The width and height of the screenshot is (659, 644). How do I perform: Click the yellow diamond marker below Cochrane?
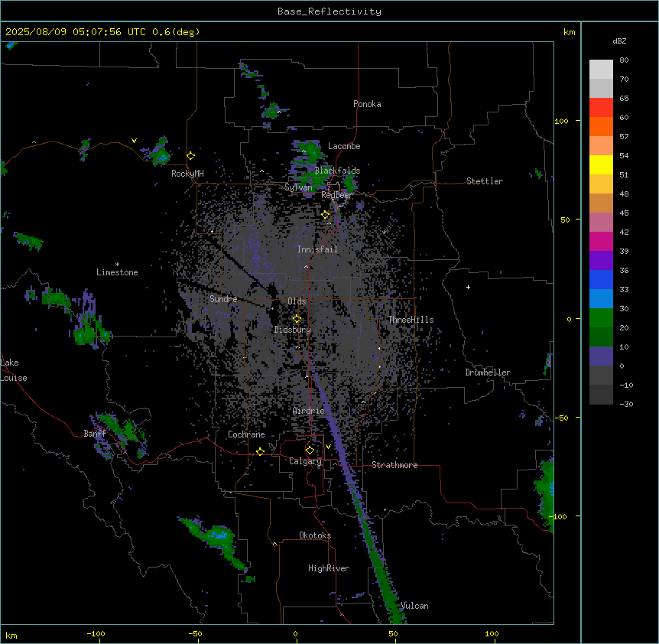[260, 451]
